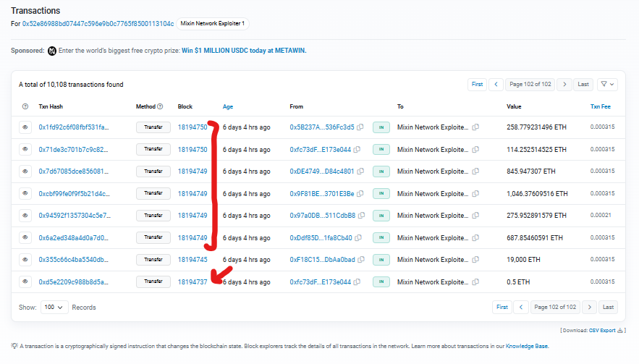This screenshot has height=364, width=639.
Task: Preview transaction 0x1fd92c6f08fbf531fa details via eye icon
Action: coord(25,127)
